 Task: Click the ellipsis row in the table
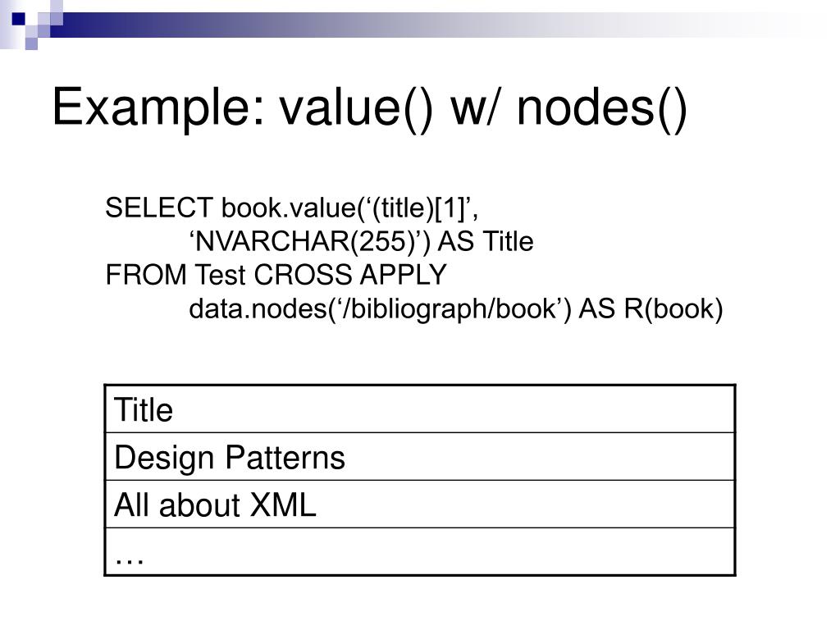(419, 552)
